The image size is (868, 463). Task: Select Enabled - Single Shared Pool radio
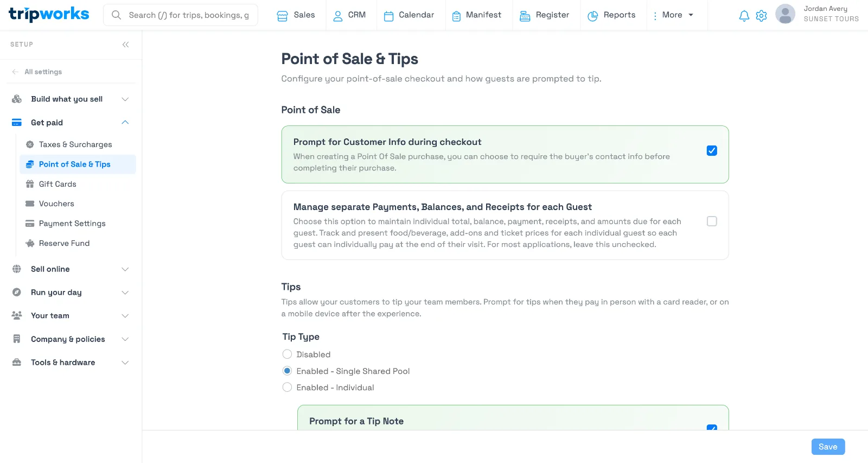pos(287,371)
